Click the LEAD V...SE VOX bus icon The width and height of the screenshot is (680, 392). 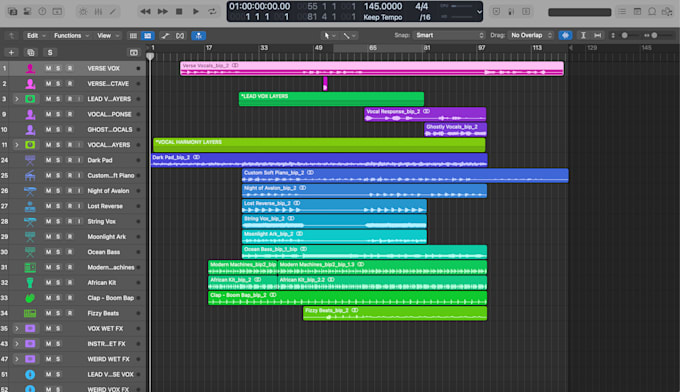(30, 375)
